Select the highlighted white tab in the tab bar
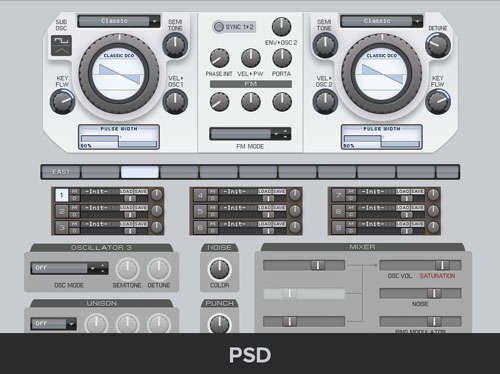Image resolution: width=500 pixels, height=374 pixels. [x=140, y=172]
